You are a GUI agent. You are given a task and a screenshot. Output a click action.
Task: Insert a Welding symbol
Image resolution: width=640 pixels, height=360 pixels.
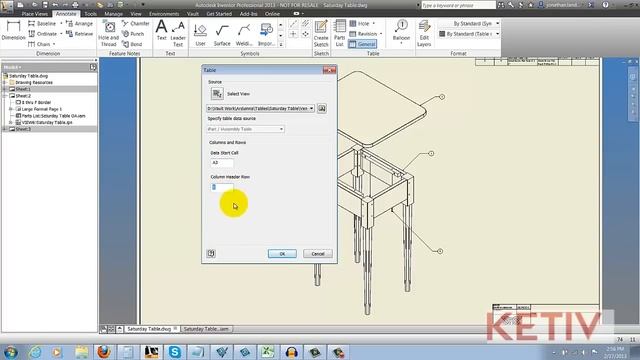[x=244, y=35]
